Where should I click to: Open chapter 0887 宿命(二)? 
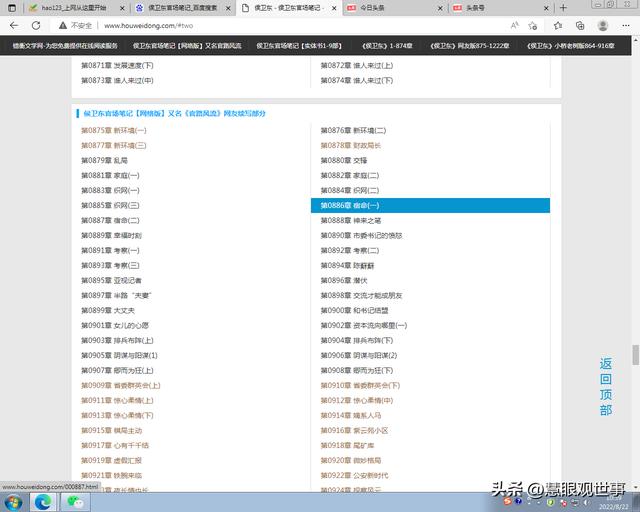click(x=110, y=220)
